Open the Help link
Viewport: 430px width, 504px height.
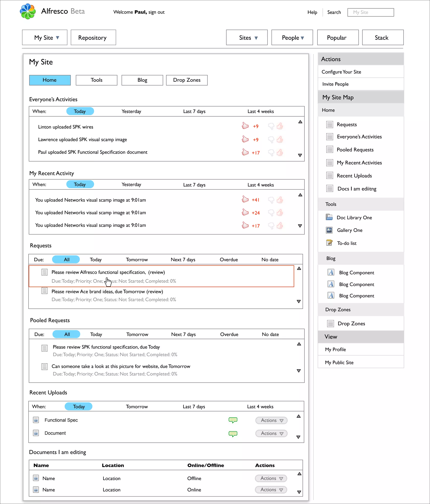[312, 12]
